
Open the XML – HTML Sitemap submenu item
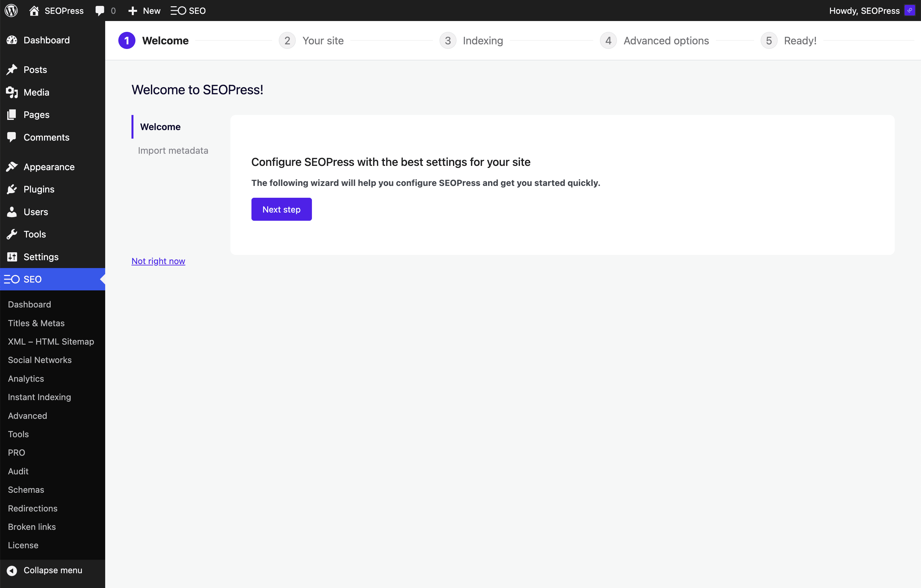point(51,341)
